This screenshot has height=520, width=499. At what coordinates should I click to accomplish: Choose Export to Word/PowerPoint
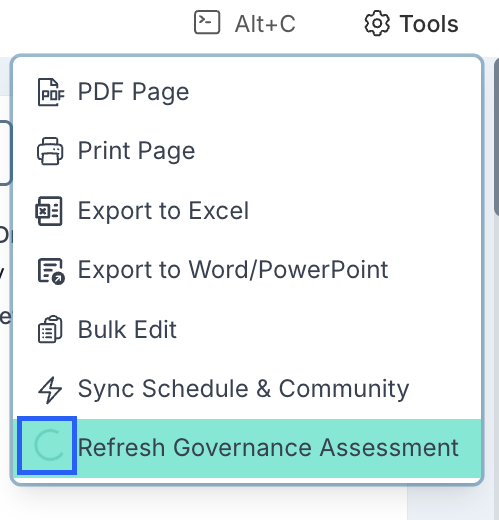(x=247, y=270)
